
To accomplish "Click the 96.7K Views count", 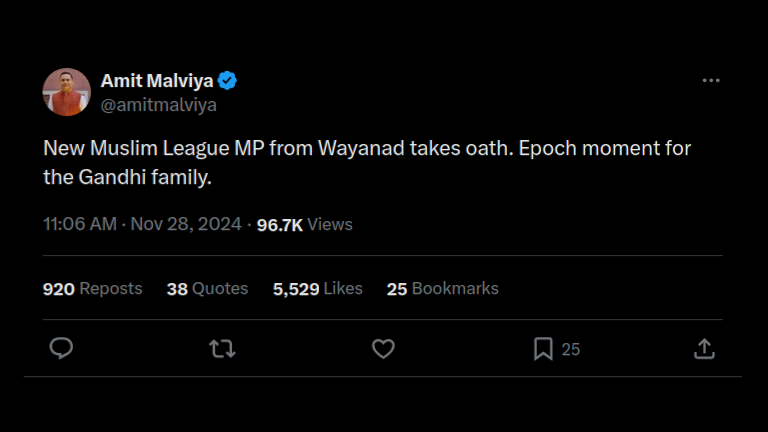I will click(x=304, y=224).
